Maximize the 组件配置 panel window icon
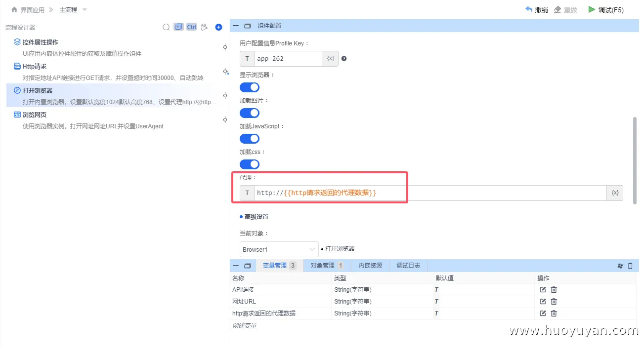 [x=248, y=26]
